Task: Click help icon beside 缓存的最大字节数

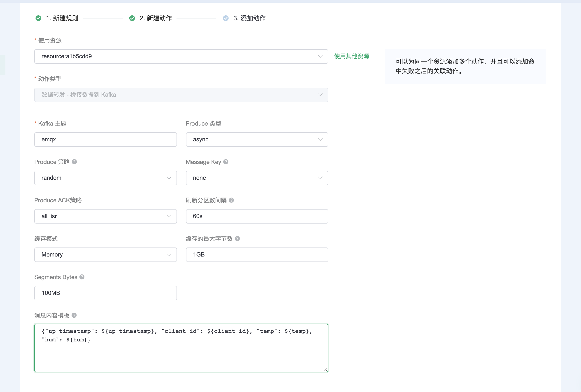Action: (x=237, y=238)
